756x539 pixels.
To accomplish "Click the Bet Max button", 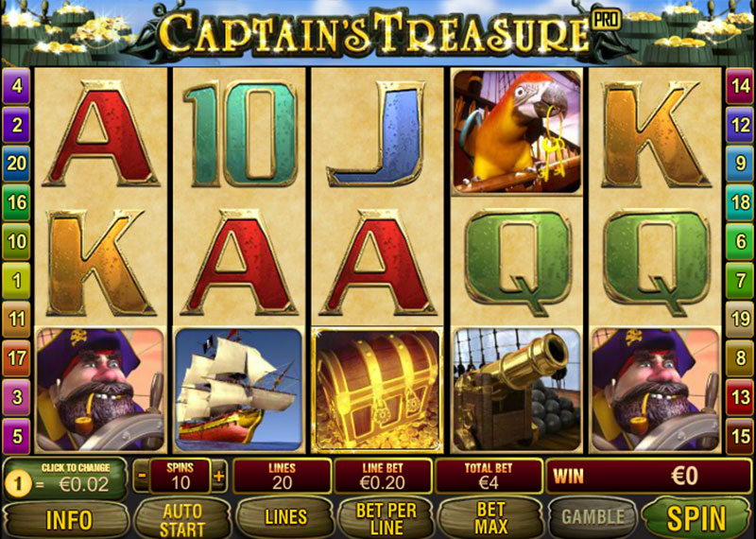I will point(490,518).
